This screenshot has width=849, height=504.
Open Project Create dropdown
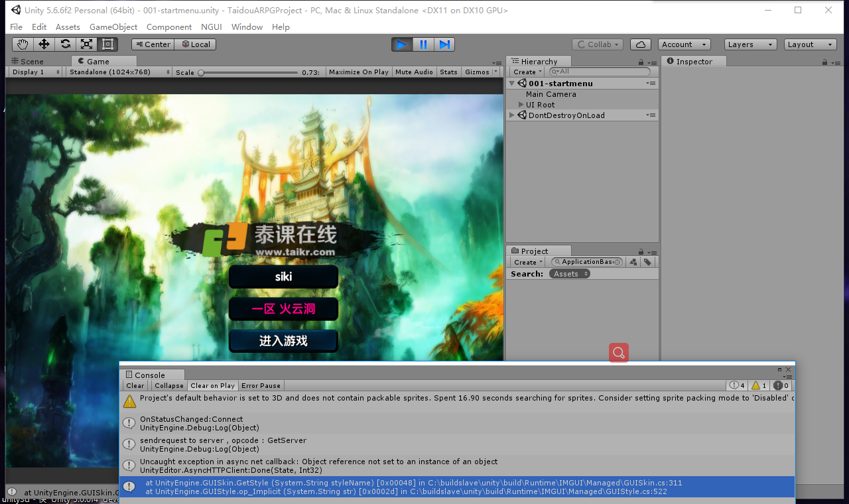527,262
